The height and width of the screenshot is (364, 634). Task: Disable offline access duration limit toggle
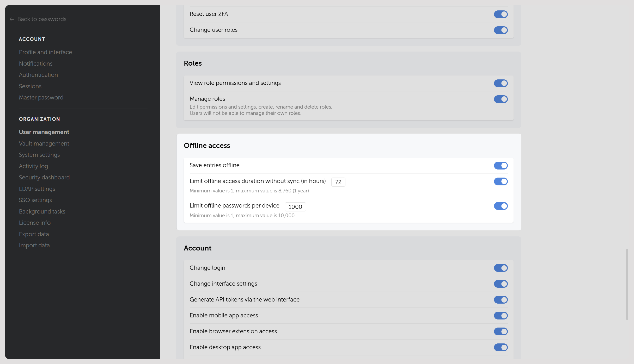coord(501,181)
